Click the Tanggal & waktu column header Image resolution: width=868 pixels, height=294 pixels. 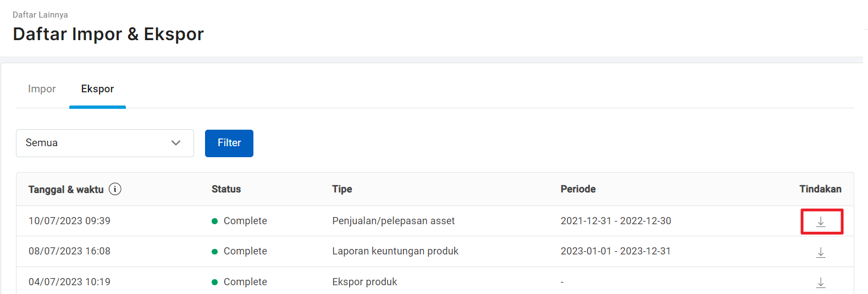pos(66,190)
